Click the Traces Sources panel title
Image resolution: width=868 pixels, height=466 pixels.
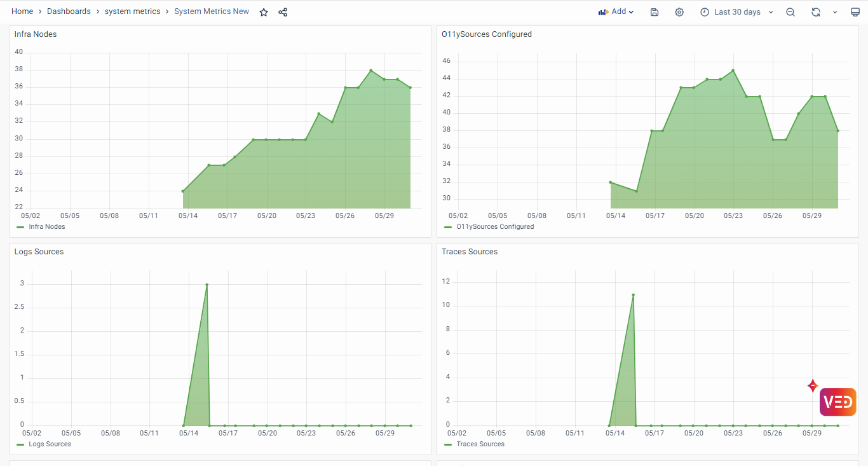[470, 252]
